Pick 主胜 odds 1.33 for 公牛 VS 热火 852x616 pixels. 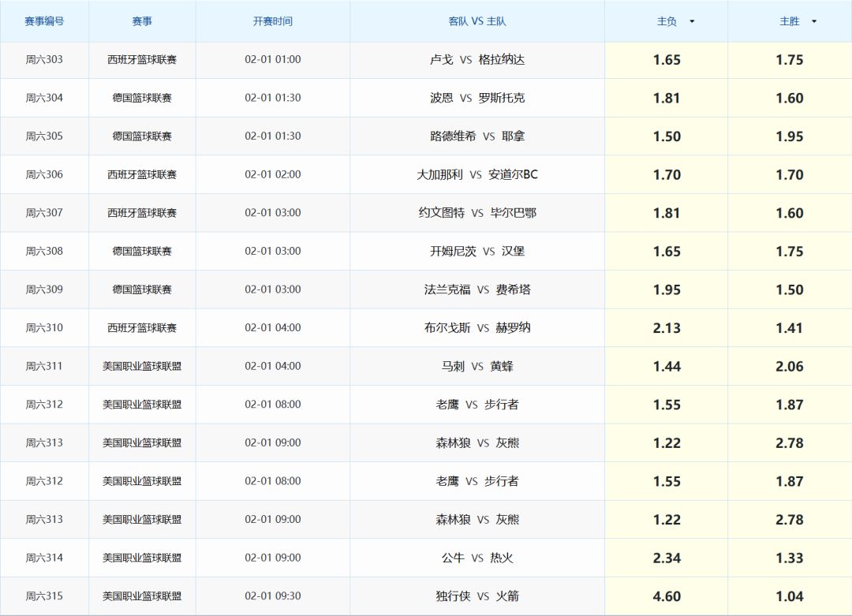pyautogui.click(x=790, y=558)
